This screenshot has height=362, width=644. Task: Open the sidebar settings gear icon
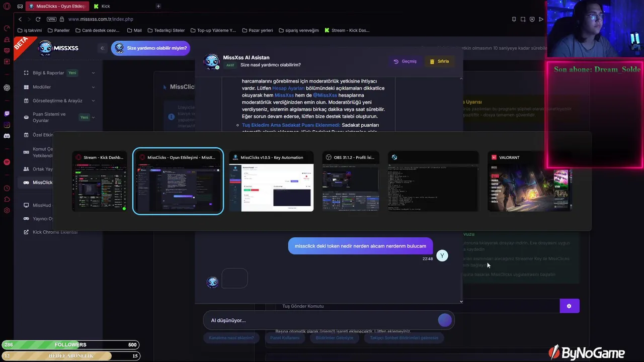coord(7,210)
